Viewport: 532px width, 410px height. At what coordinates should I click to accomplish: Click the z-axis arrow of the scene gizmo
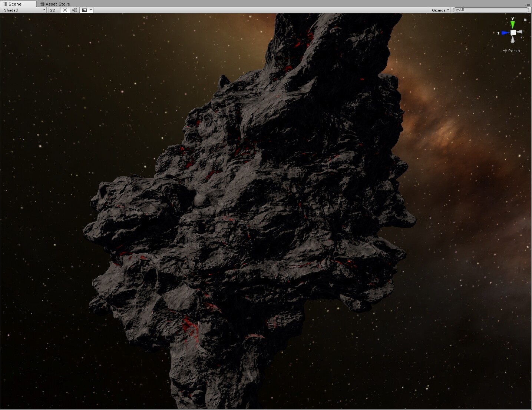504,32
